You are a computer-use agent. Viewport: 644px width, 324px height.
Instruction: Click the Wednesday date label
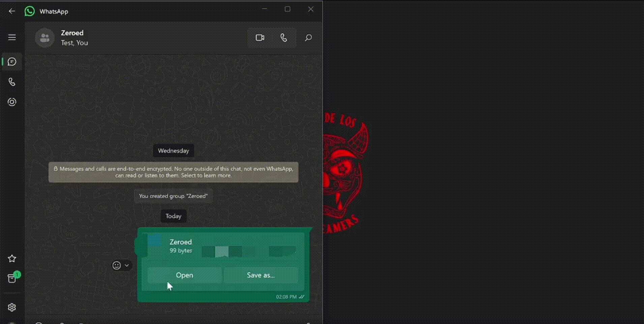coord(173,151)
